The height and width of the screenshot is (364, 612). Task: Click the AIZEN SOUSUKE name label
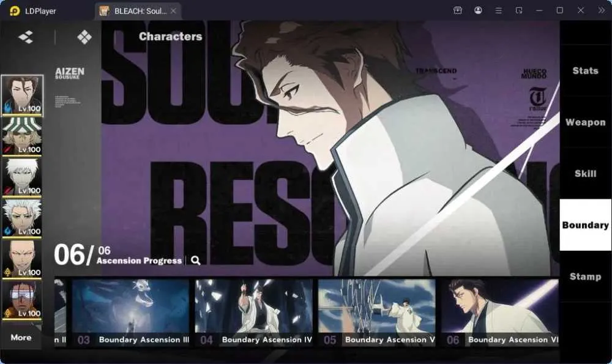click(70, 73)
